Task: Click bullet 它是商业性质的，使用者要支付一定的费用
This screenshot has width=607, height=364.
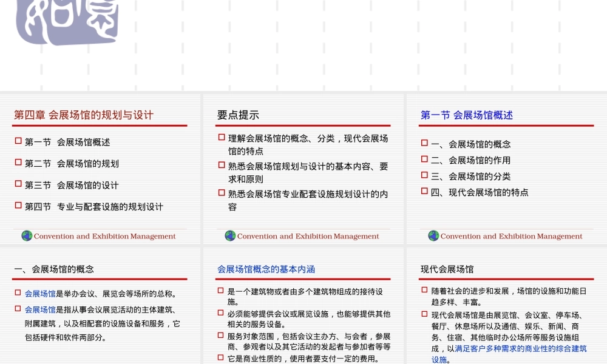Action: tap(303, 359)
